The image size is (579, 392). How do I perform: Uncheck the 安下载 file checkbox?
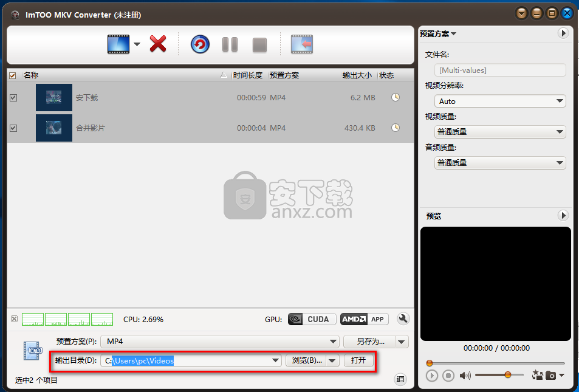coord(13,97)
